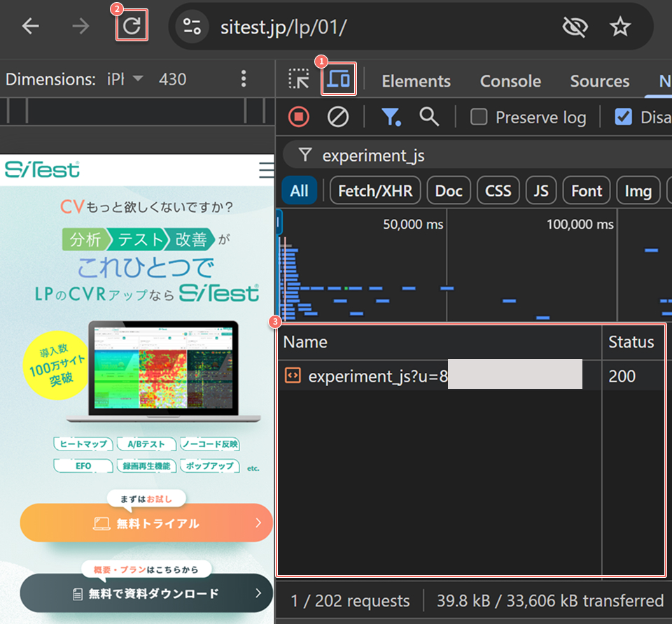Click the 無料で資料ダウンロード dark button
The width and height of the screenshot is (672, 624).
(x=146, y=593)
